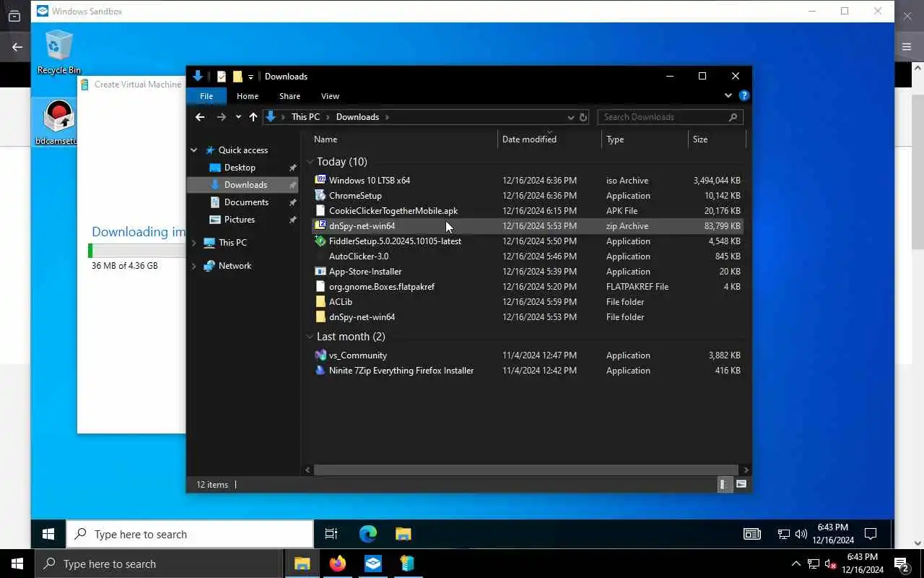Click Properties icon in quick access toolbar
The width and height of the screenshot is (924, 578).
[x=222, y=77]
